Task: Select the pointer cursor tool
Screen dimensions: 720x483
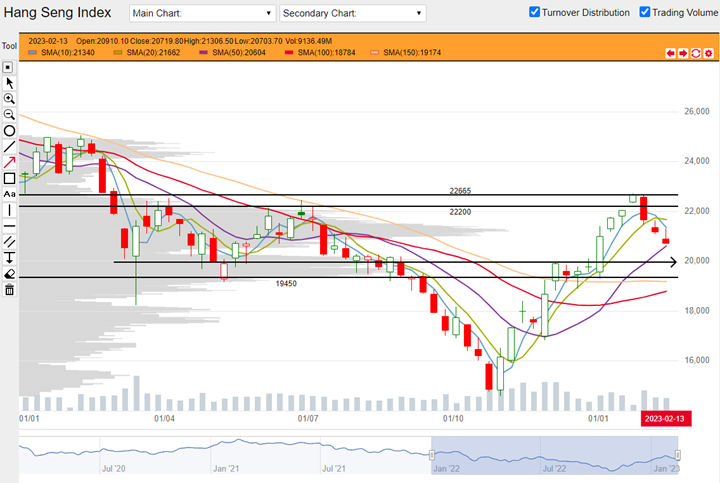Action: coord(9,83)
